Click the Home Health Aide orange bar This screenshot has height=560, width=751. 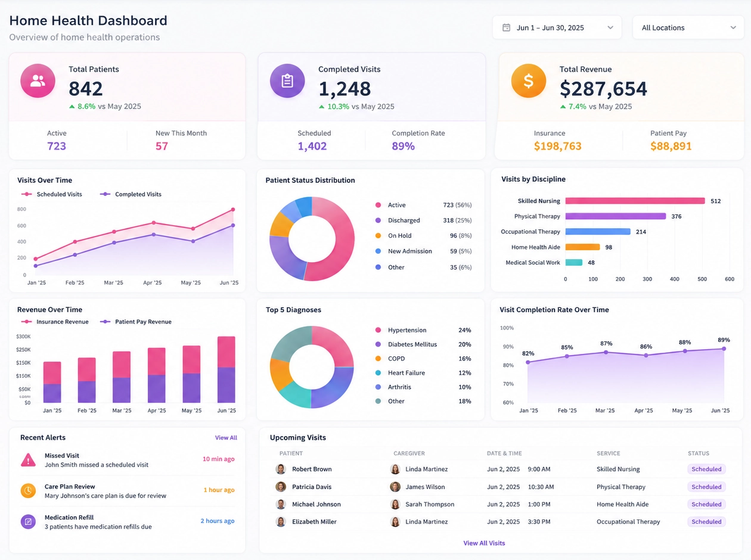(582, 247)
